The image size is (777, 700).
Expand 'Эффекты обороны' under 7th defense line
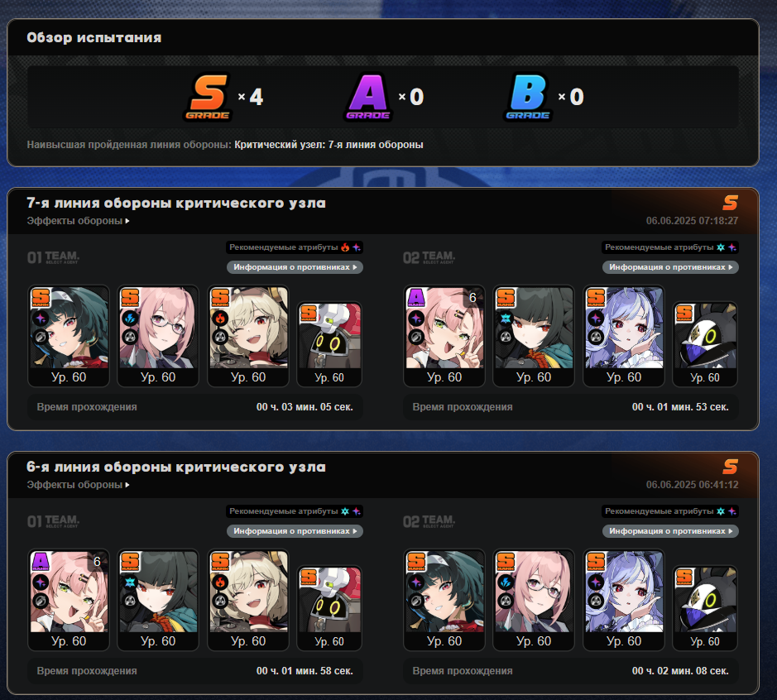click(79, 221)
